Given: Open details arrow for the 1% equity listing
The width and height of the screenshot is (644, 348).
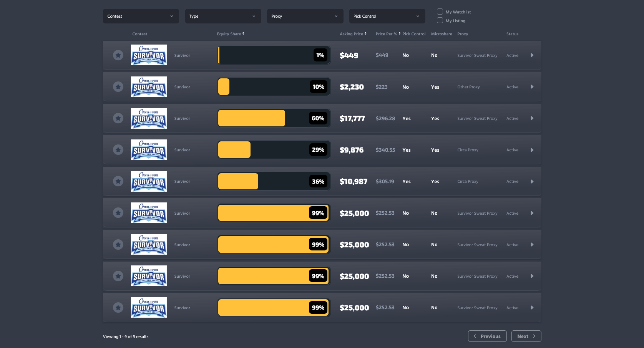Looking at the screenshot, I should [532, 55].
